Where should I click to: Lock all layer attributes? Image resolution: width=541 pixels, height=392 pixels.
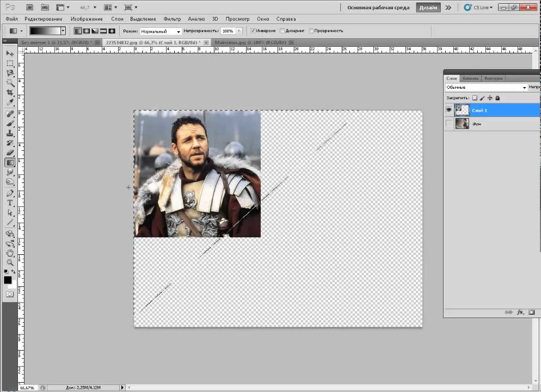497,98
